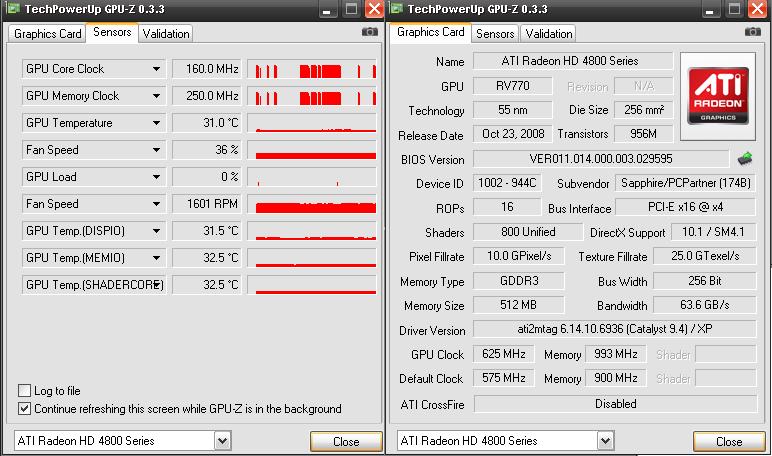Image resolution: width=772 pixels, height=456 pixels.
Task: Click the Name field ATI Radeon HD 4800 Series
Action: click(x=573, y=61)
